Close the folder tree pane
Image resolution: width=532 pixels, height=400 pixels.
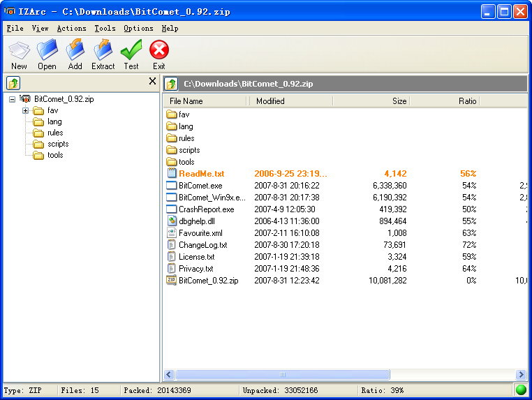[x=152, y=81]
